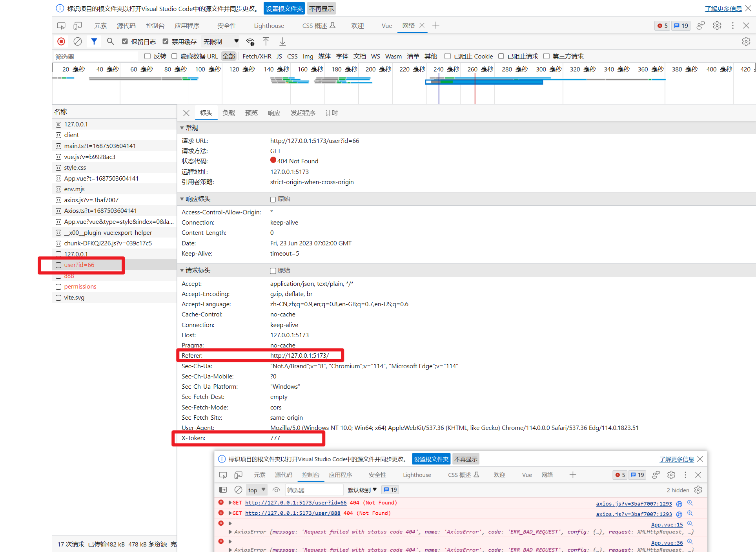Click the console filter input in lower window
Image resolution: width=756 pixels, height=552 pixels.
point(315,490)
